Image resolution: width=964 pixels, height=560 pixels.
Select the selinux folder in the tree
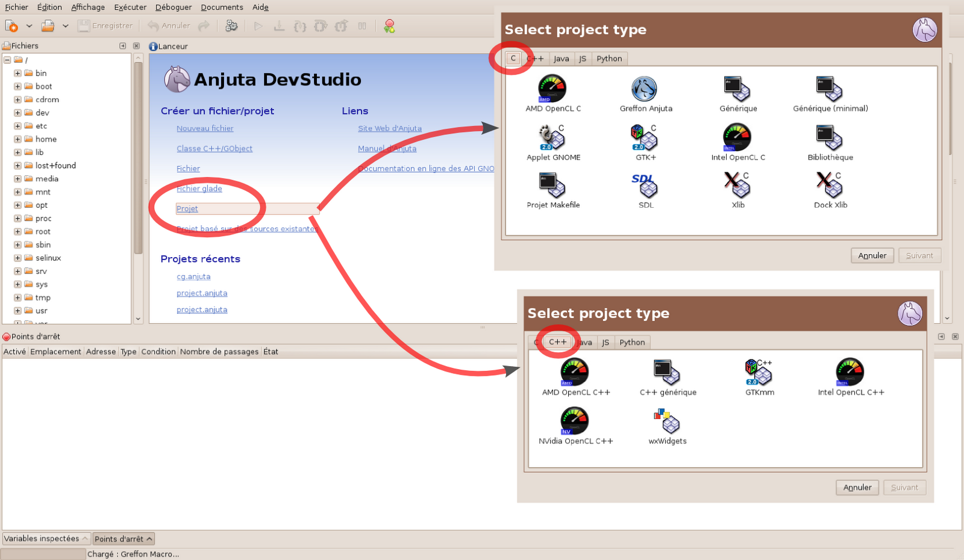[48, 258]
